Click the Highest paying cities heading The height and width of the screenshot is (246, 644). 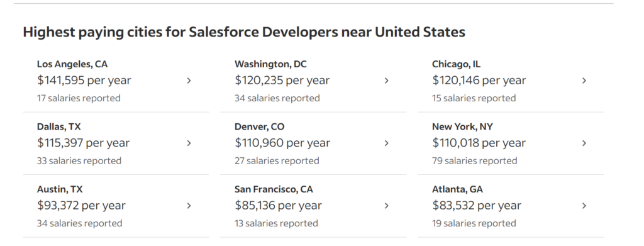pos(244,32)
